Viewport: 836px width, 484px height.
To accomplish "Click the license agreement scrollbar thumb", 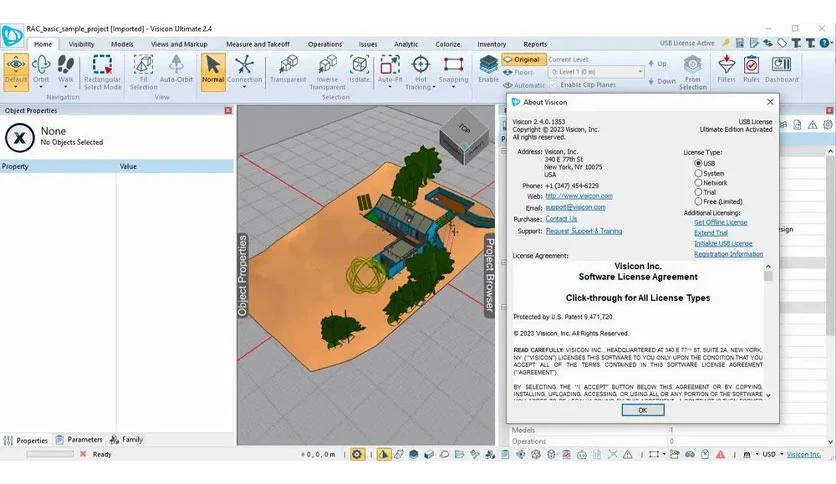I will point(768,276).
